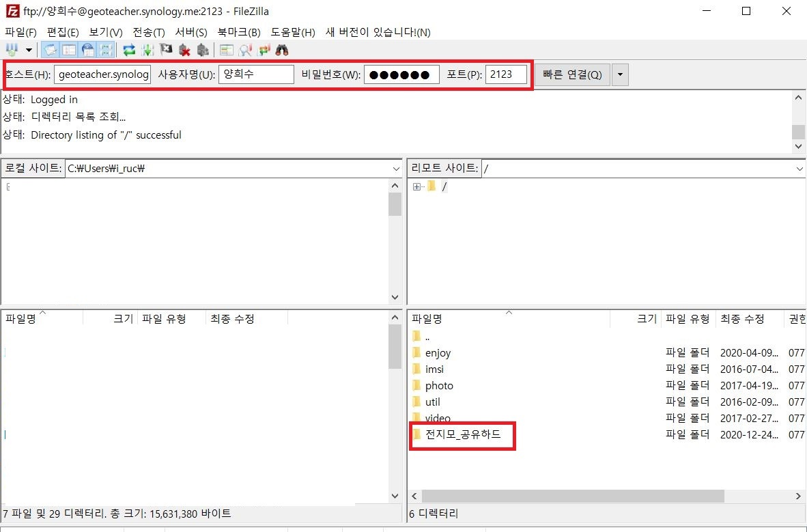This screenshot has width=807, height=532.
Task: Search remote files with binoculars icon
Action: tap(282, 50)
